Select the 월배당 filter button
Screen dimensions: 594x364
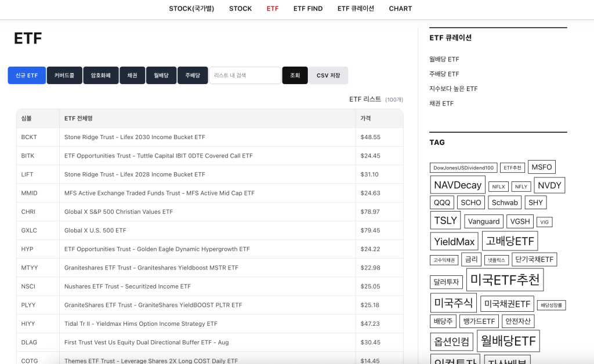coord(161,75)
